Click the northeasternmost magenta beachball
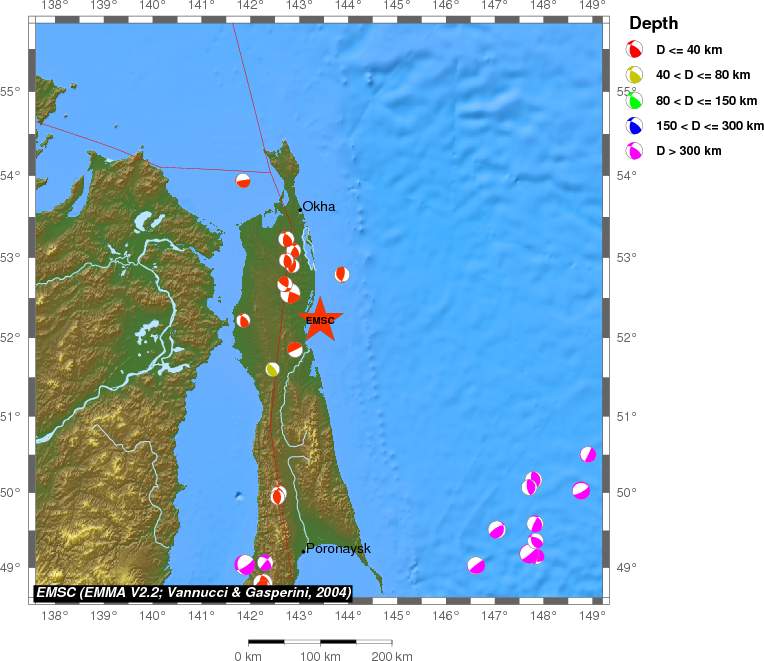The width and height of the screenshot is (764, 661). coord(588,454)
